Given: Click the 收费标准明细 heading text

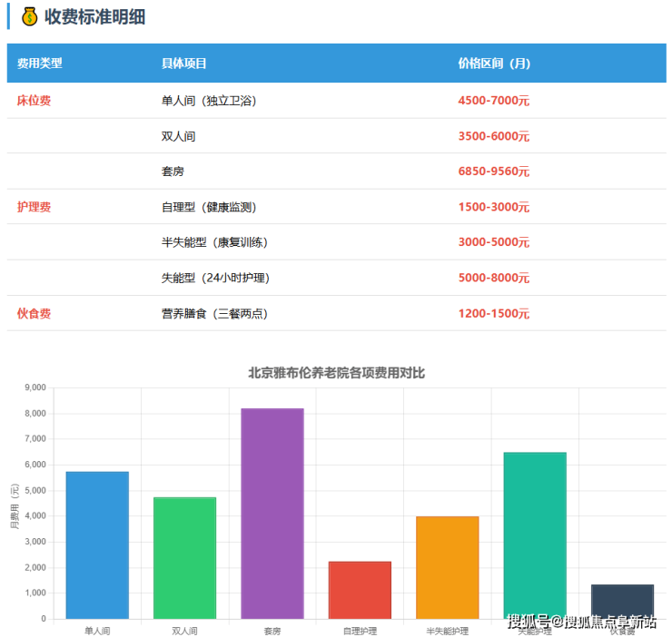Looking at the screenshot, I should [94, 16].
